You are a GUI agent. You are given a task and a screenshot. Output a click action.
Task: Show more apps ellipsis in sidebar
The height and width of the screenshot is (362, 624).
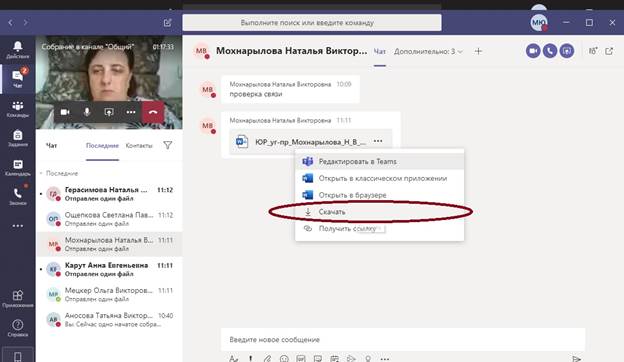tap(18, 226)
